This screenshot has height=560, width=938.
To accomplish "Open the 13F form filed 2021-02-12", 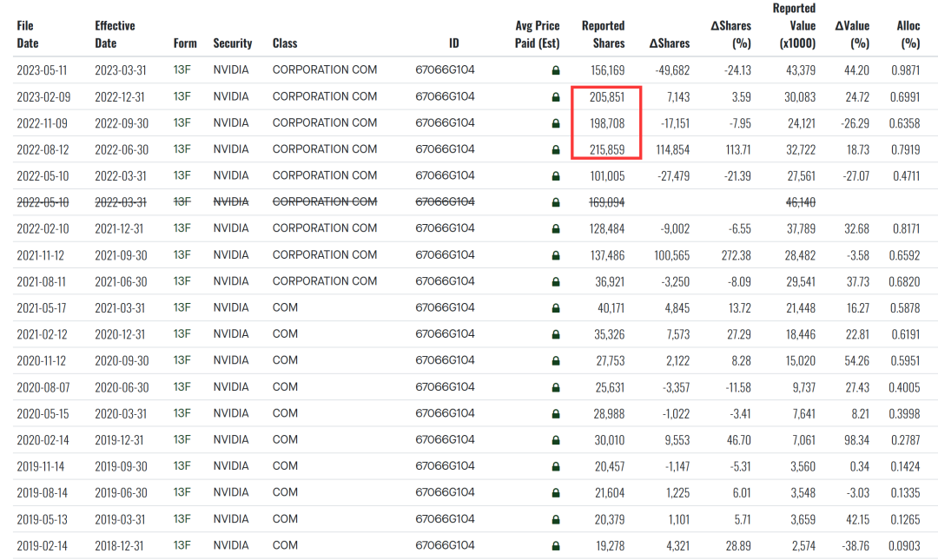I will (182, 334).
